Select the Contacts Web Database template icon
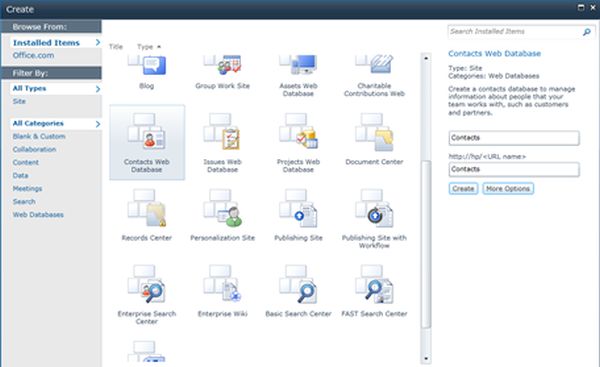The image size is (600, 367). click(x=147, y=131)
